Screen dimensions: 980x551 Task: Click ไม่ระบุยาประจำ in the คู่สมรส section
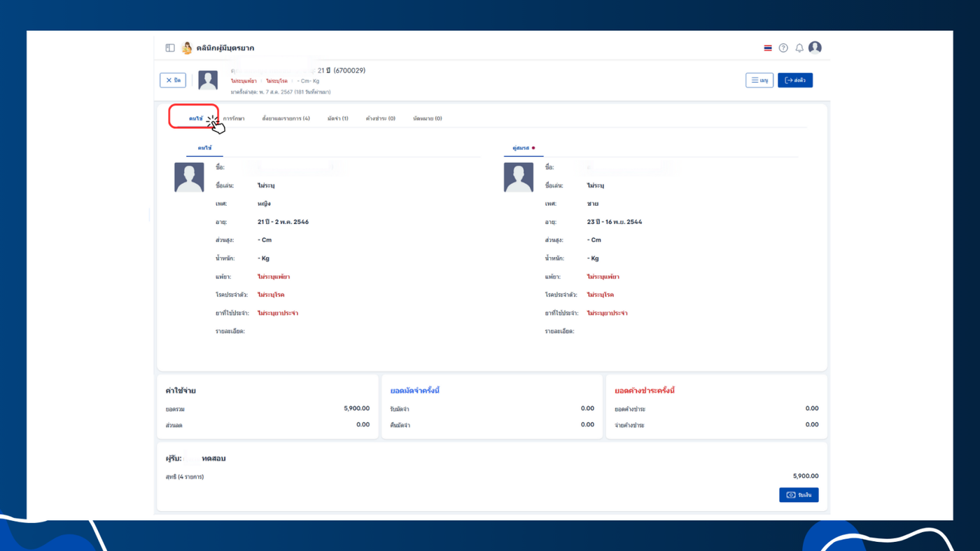[x=608, y=313]
